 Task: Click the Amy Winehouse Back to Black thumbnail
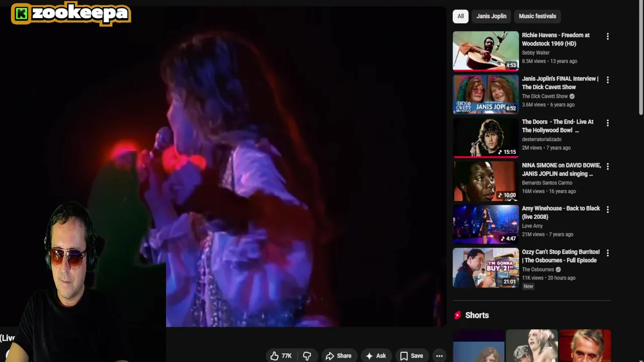click(486, 224)
